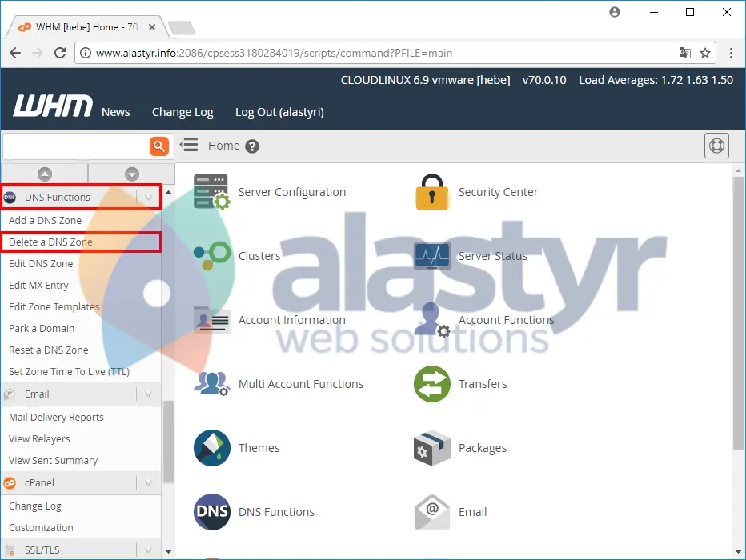Reload the page with the refresh icon
The height and width of the screenshot is (560, 746).
(60, 53)
